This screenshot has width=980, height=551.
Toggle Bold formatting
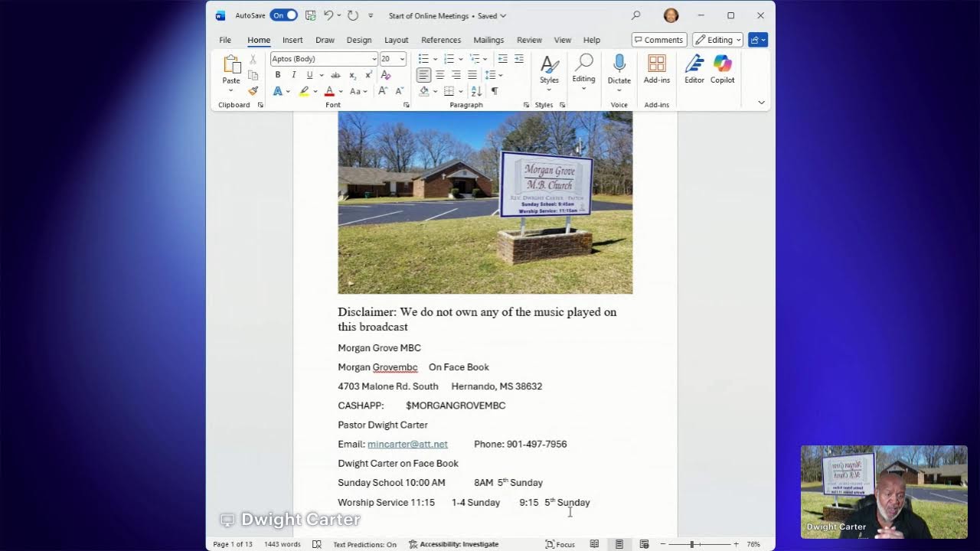pyautogui.click(x=277, y=75)
